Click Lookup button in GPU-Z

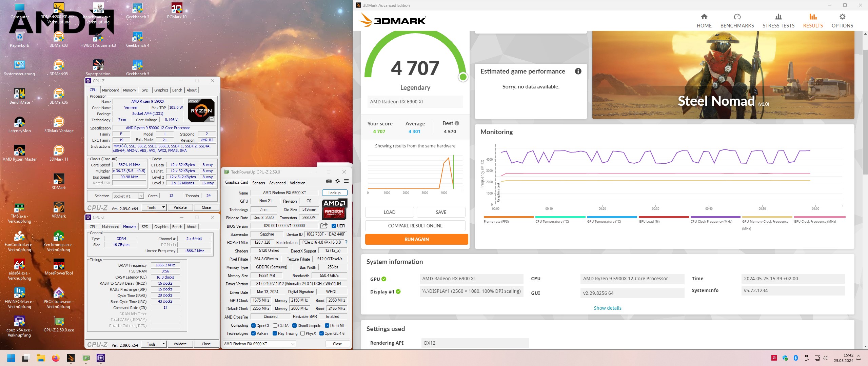pyautogui.click(x=334, y=193)
